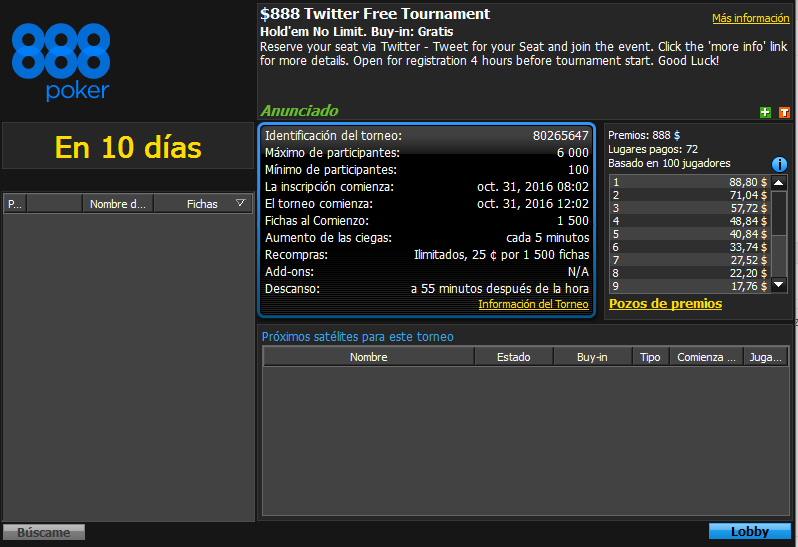Open Pozos de premios link
This screenshot has height=547, width=798.
(x=665, y=304)
